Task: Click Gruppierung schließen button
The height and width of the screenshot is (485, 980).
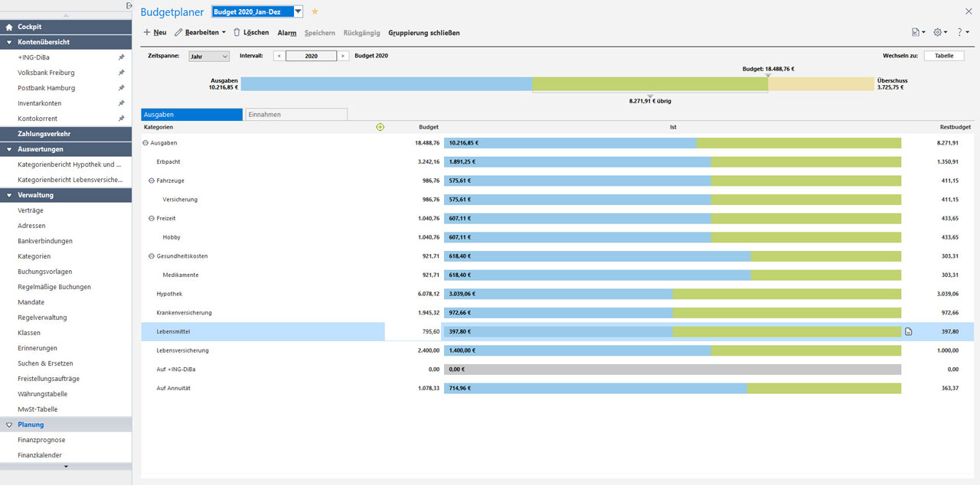Action: [423, 33]
